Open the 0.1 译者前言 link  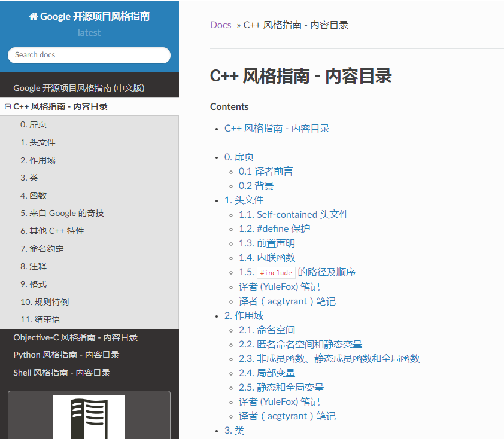click(265, 171)
